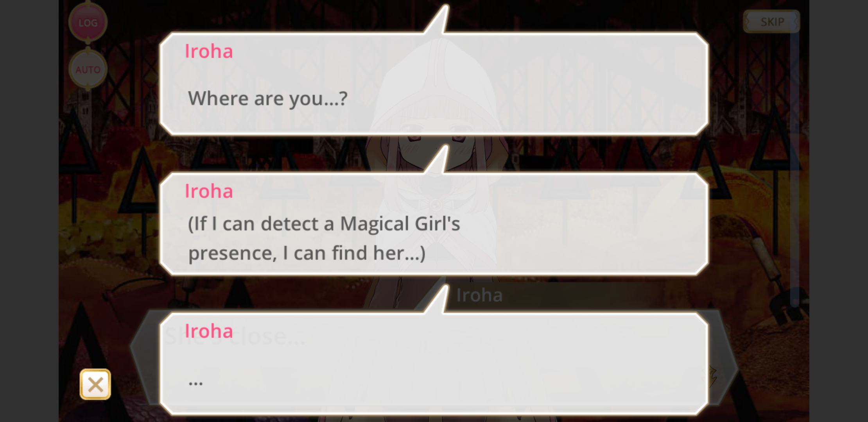Viewport: 868px width, 422px height.
Task: Open the LOG button
Action: 88,23
